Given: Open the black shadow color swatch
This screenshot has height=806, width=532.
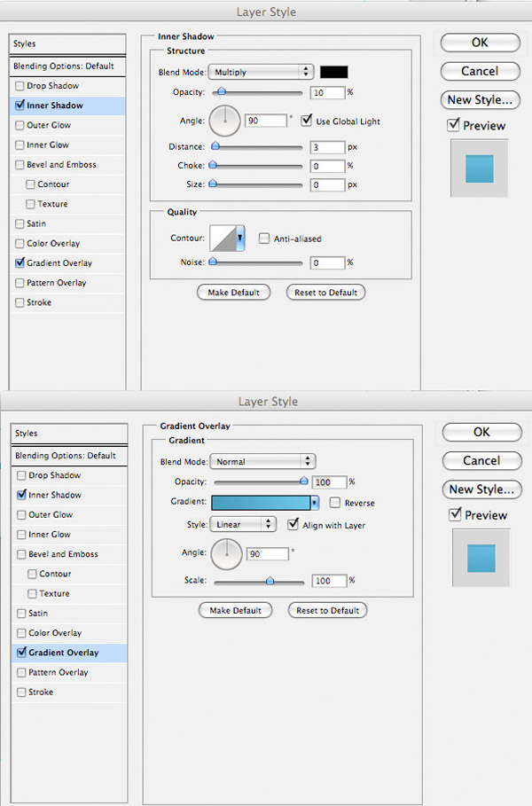Looking at the screenshot, I should (334, 72).
